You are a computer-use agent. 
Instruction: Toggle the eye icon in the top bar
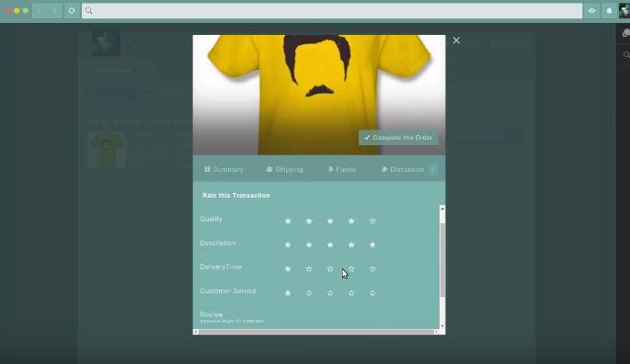coord(591,11)
